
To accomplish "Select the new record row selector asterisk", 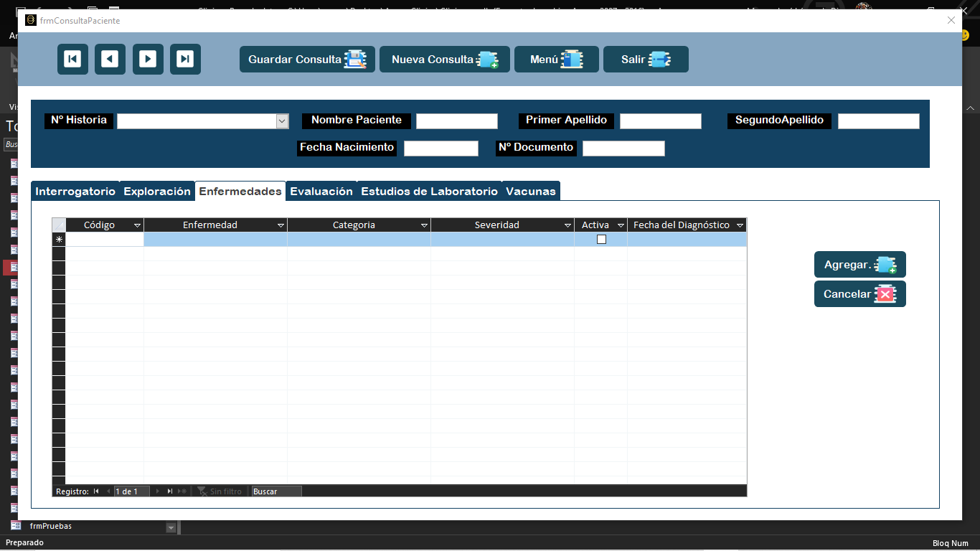I will [x=59, y=240].
